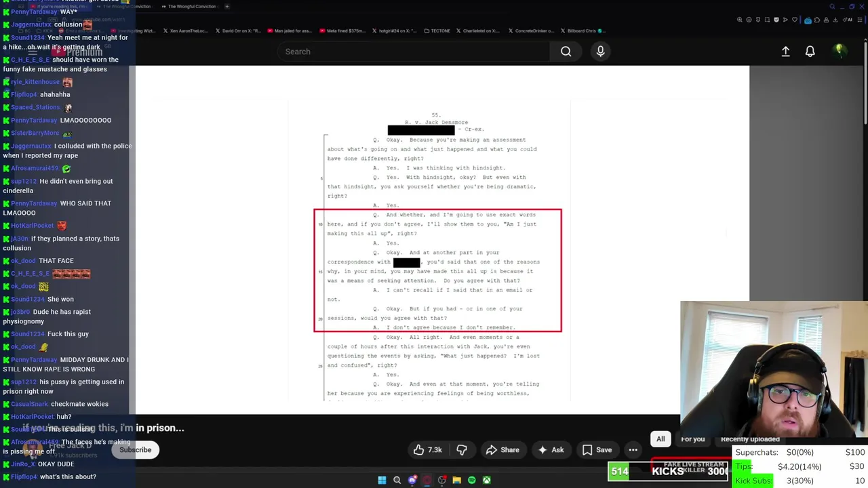
Task: Click chat message 'She won'
Action: (60, 299)
